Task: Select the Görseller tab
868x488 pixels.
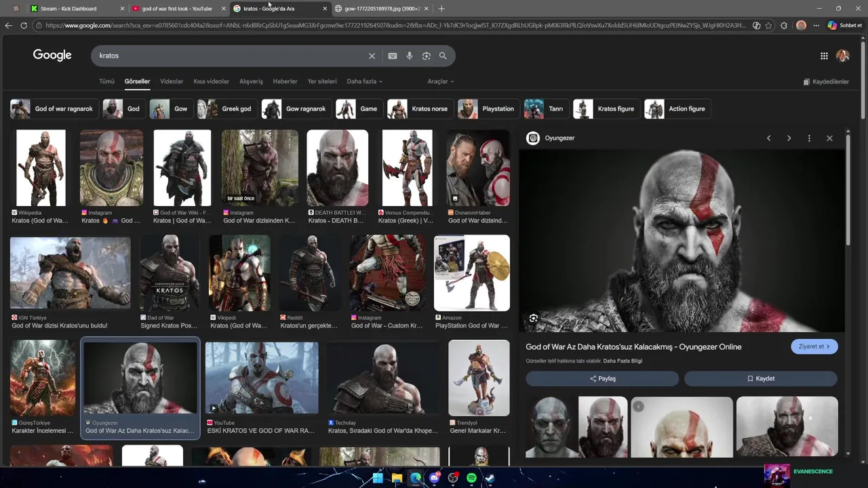Action: pyautogui.click(x=137, y=81)
